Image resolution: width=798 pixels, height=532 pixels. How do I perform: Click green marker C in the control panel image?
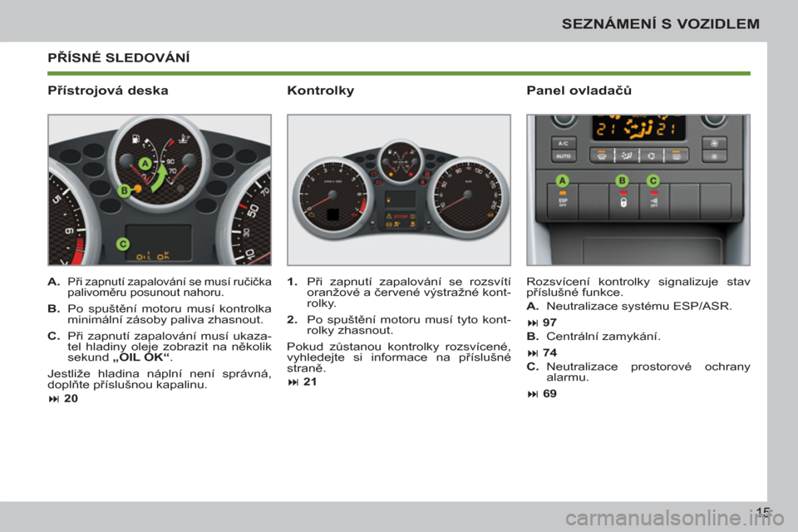pos(653,180)
